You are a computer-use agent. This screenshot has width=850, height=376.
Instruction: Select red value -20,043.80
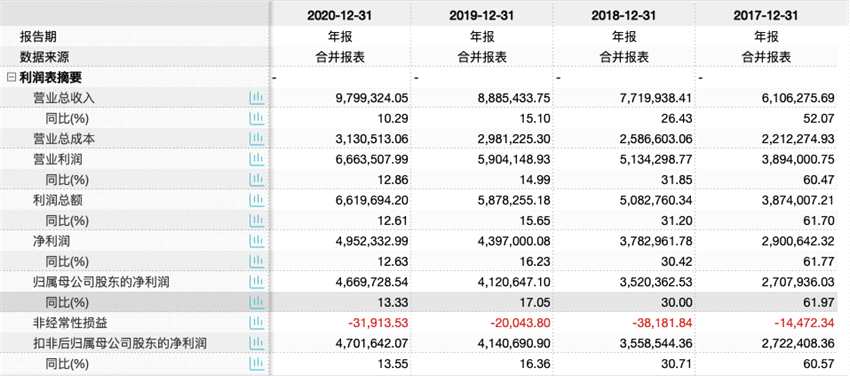tap(520, 322)
